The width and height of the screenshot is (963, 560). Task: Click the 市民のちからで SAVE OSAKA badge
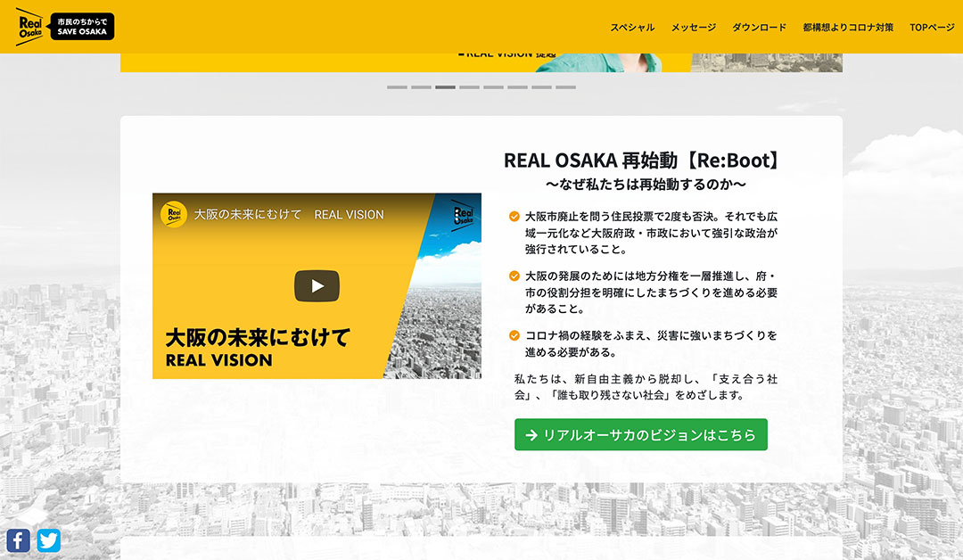82,27
